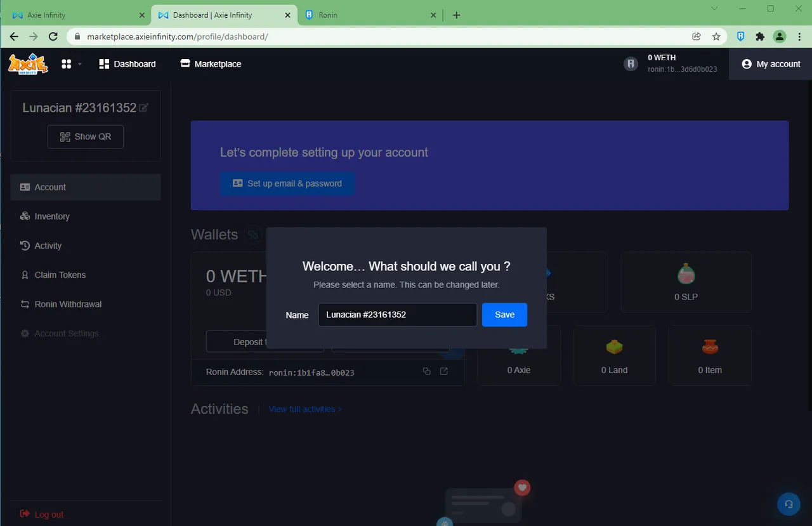Open Ronin address in external explorer icon
This screenshot has width=812, height=526.
point(444,371)
